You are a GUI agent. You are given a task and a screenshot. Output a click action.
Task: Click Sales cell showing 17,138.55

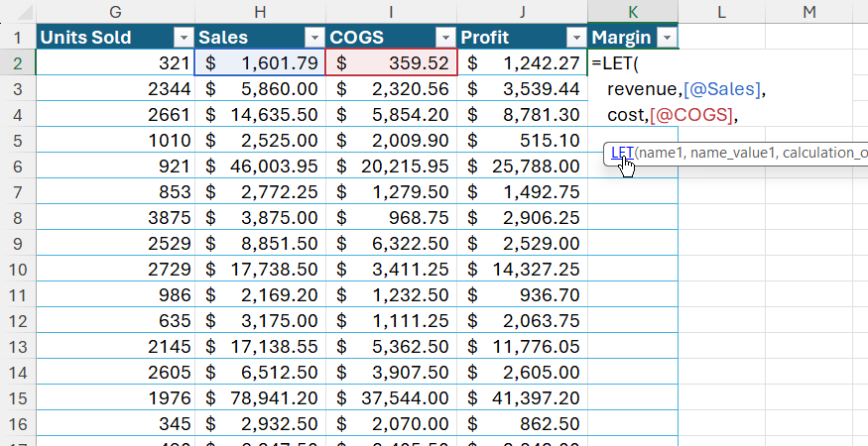tap(260, 347)
